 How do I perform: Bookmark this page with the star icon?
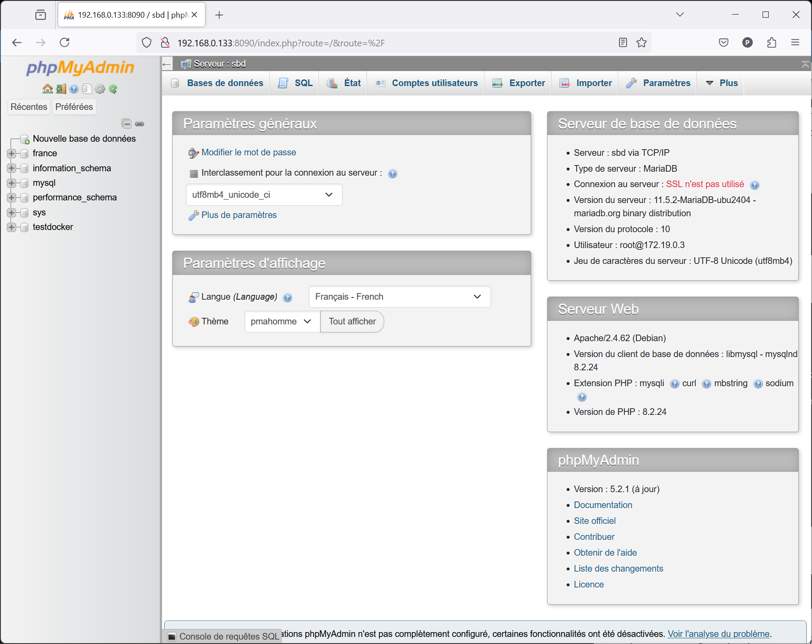point(642,42)
